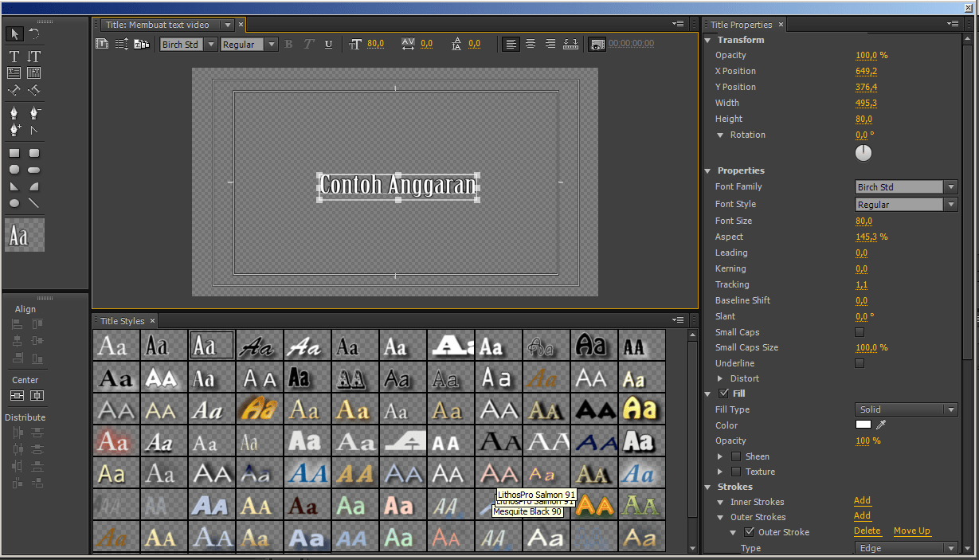Open the Fill Type dropdown
979x560 pixels.
[906, 409]
